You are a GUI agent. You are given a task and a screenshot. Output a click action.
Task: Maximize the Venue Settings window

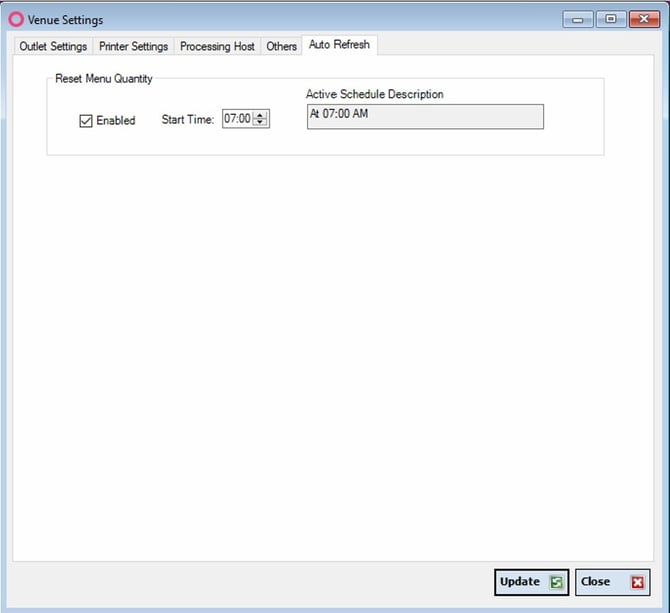click(x=611, y=20)
